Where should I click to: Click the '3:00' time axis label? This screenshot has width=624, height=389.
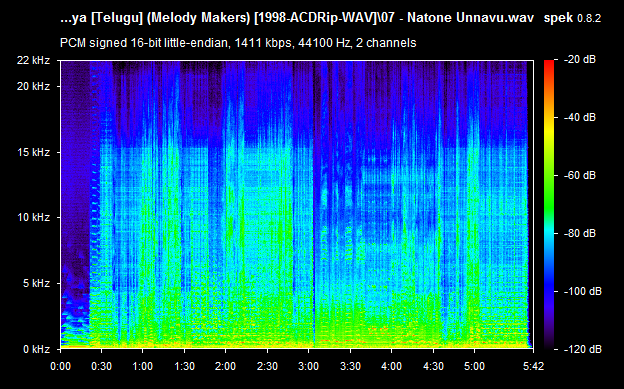click(x=308, y=366)
